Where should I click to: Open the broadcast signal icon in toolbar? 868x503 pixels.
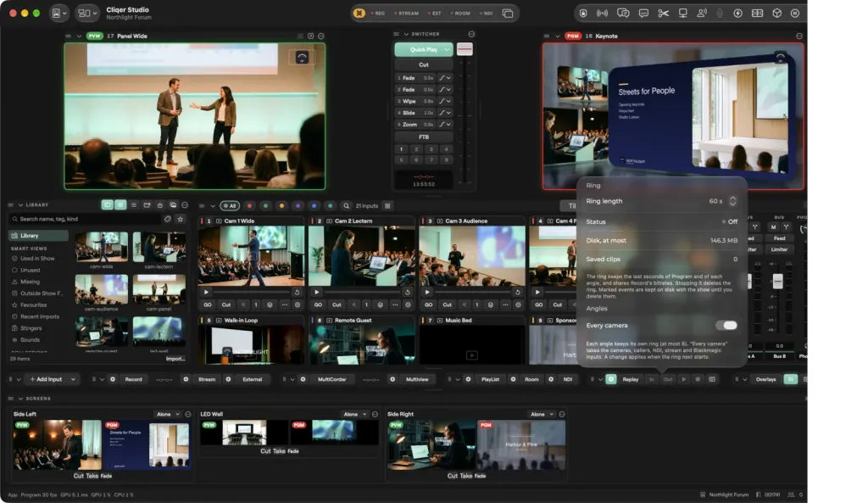[x=603, y=14]
